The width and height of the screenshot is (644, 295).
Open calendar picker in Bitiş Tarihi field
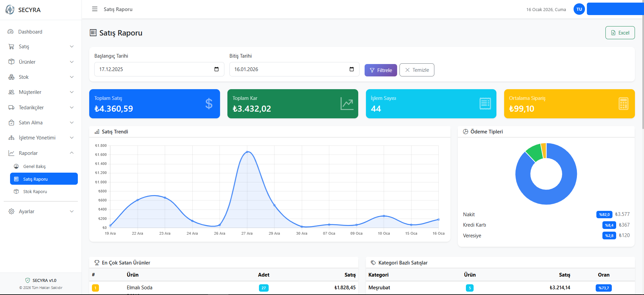[352, 69]
